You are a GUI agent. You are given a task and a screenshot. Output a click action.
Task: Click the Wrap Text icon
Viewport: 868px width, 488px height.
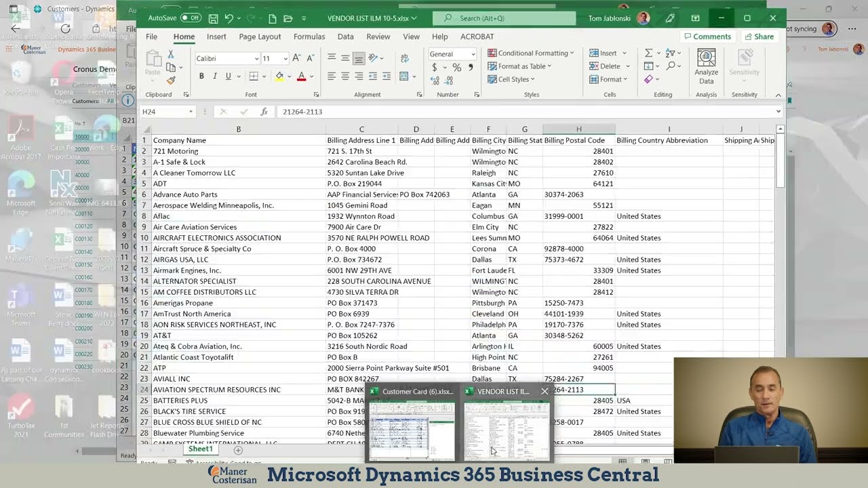(x=405, y=58)
